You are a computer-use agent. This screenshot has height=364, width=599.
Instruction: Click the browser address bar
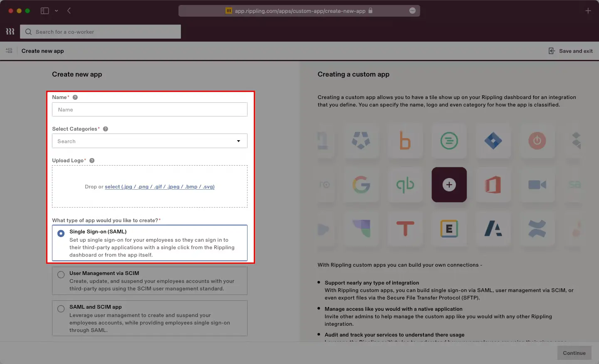click(x=299, y=11)
